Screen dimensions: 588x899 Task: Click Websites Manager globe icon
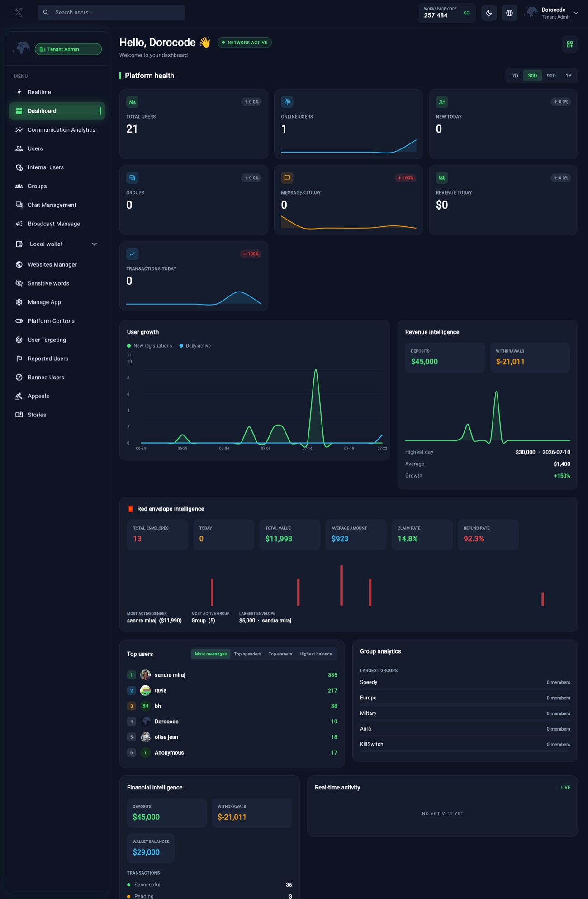click(x=19, y=264)
